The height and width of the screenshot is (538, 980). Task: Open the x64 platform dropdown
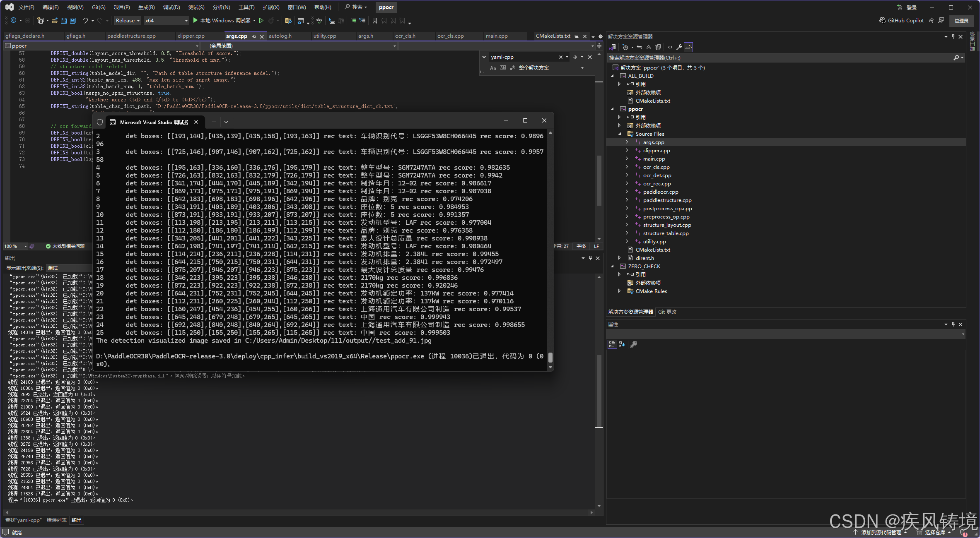tap(166, 21)
